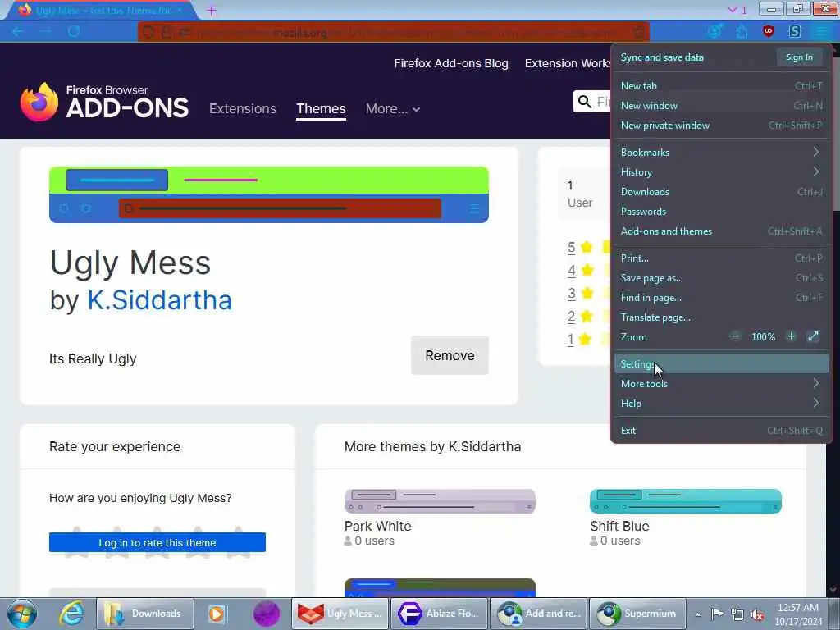Choose Exit from the menu

[x=721, y=430]
